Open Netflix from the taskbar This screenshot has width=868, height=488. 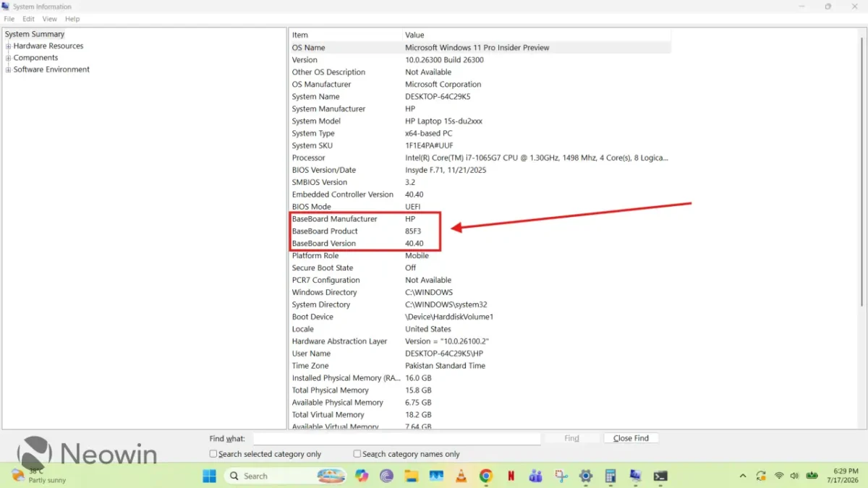click(x=511, y=476)
